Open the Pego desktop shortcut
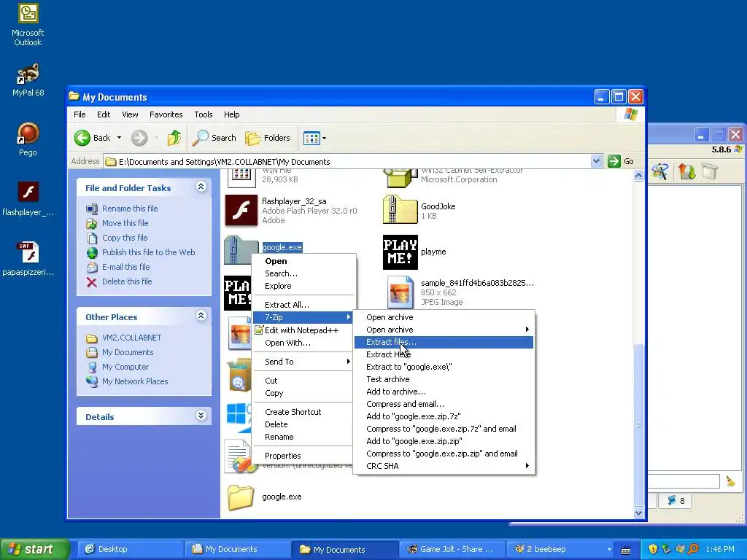This screenshot has height=560, width=747. [28, 139]
